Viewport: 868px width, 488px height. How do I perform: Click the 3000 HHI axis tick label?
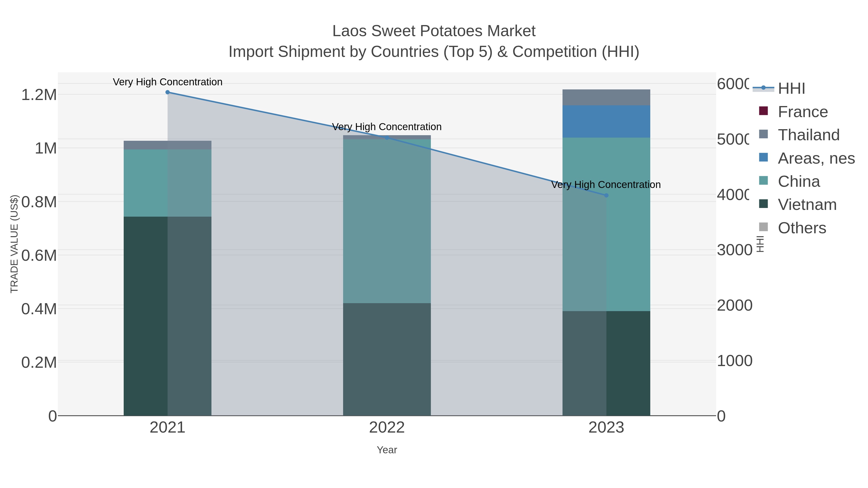click(x=735, y=250)
